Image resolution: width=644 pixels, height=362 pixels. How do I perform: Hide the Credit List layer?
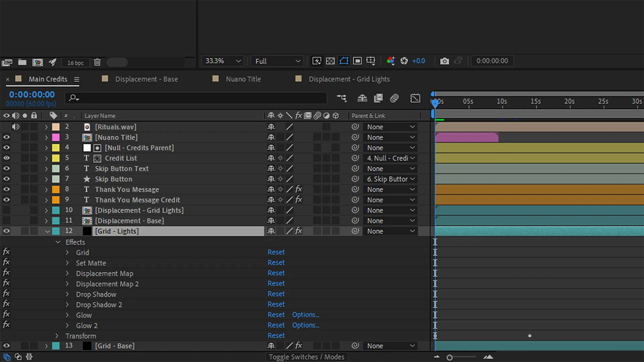pos(6,158)
